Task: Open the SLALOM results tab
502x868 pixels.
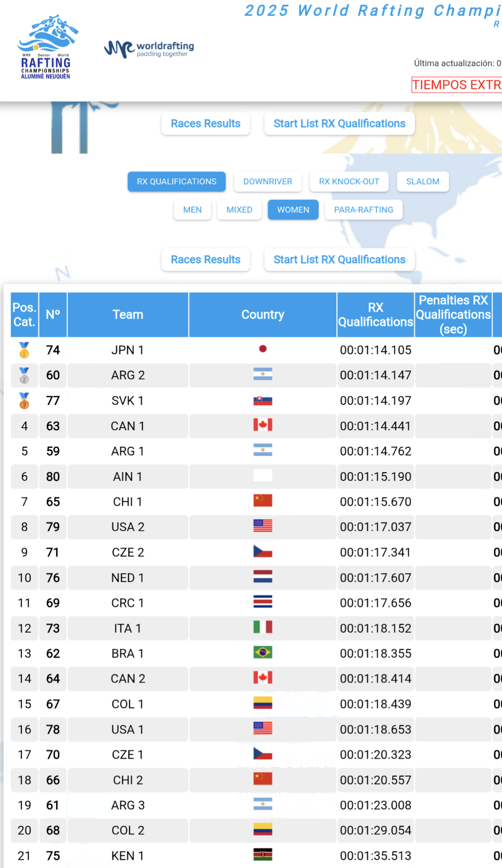Action: (423, 182)
